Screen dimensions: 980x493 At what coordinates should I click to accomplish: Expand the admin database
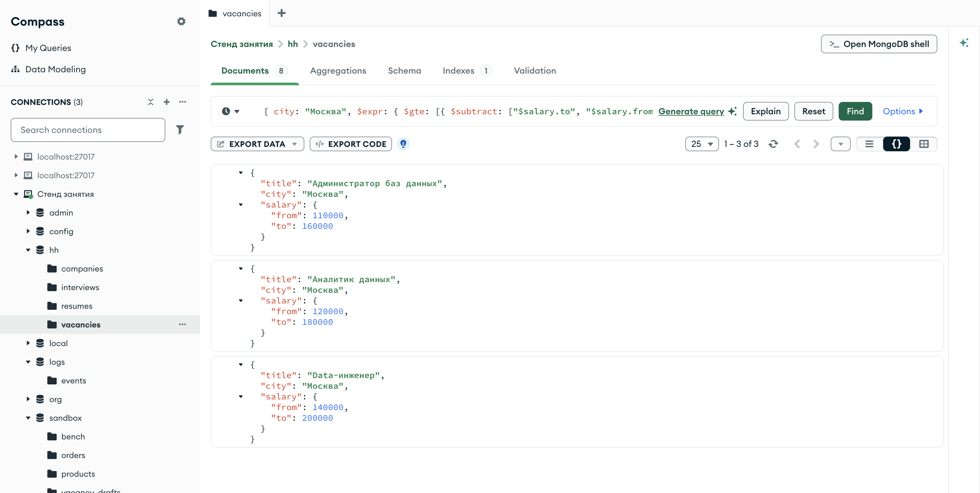[28, 213]
